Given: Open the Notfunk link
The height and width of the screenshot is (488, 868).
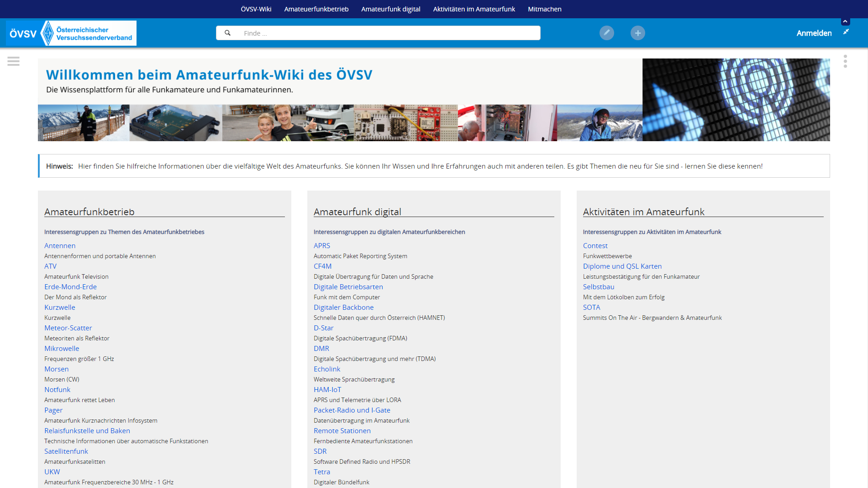Looking at the screenshot, I should (57, 390).
